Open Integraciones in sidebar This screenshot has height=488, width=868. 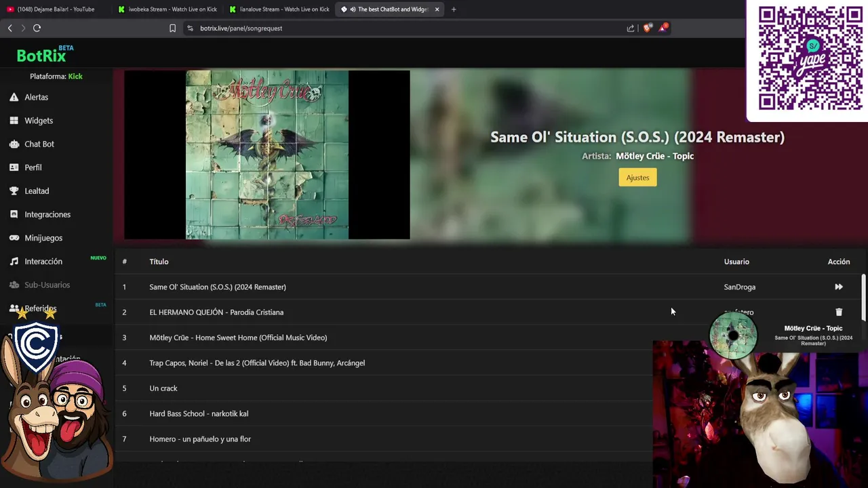pyautogui.click(x=47, y=214)
